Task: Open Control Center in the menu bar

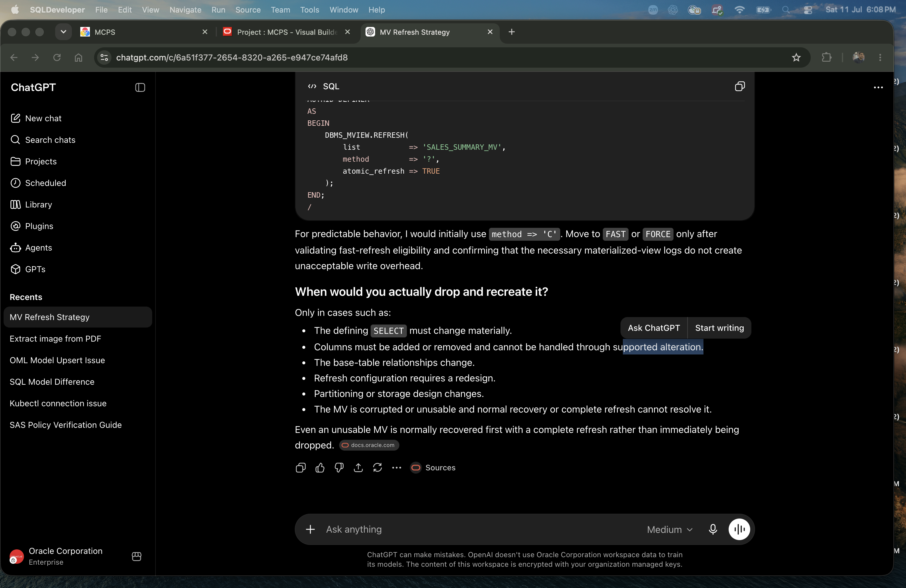Action: [808, 10]
